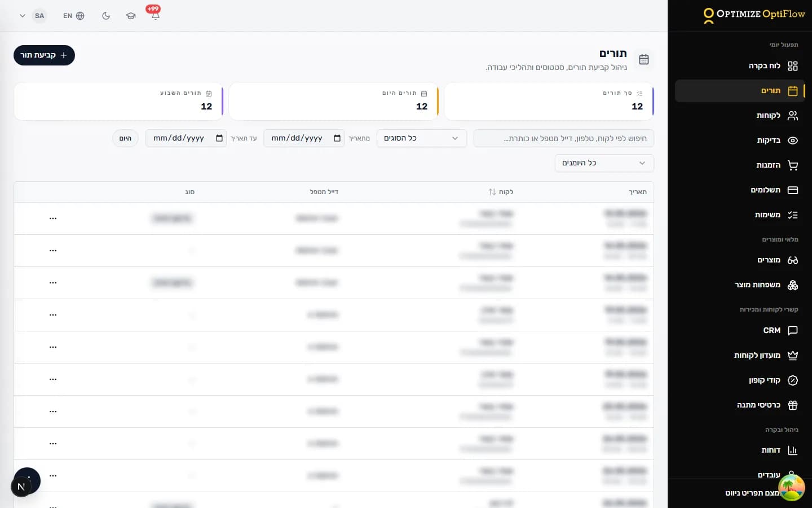Click the round N badge at bottom left
Screen dimensions: 812x508
[x=21, y=487]
